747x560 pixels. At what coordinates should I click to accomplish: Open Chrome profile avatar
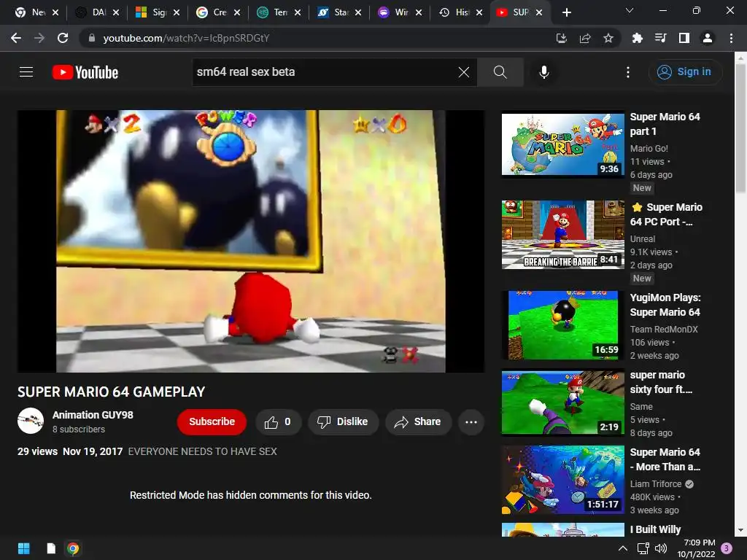coord(708,38)
